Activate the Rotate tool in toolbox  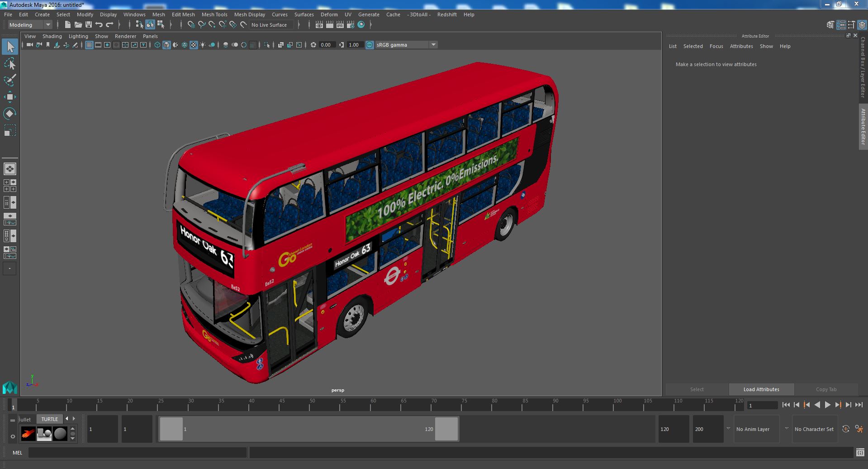tap(10, 114)
